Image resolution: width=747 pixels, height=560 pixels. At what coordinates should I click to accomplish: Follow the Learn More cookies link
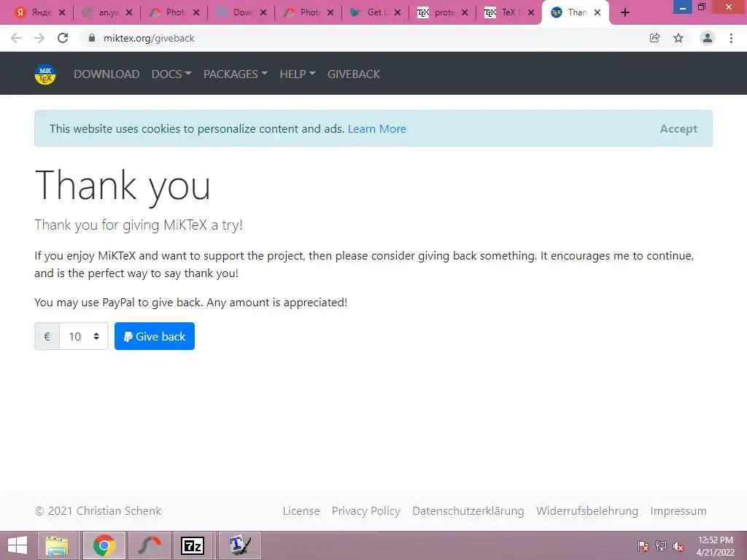pyautogui.click(x=377, y=128)
